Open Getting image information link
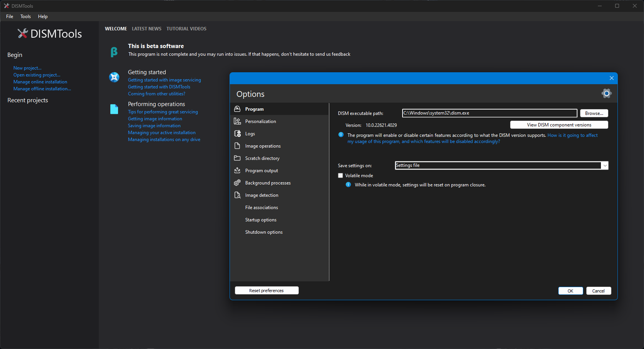 155,119
